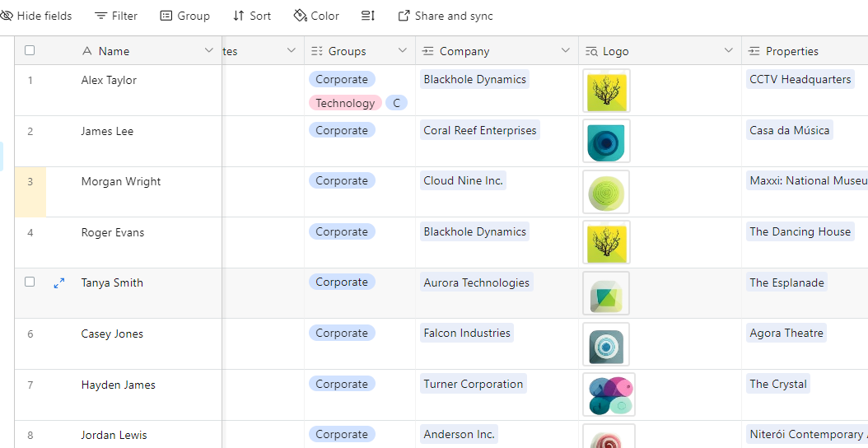The height and width of the screenshot is (448, 868).
Task: Open Niterói Contemporary property
Action: (x=807, y=434)
